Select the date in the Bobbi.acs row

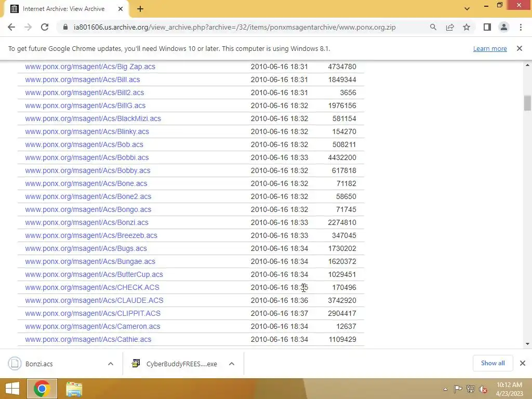(x=279, y=157)
